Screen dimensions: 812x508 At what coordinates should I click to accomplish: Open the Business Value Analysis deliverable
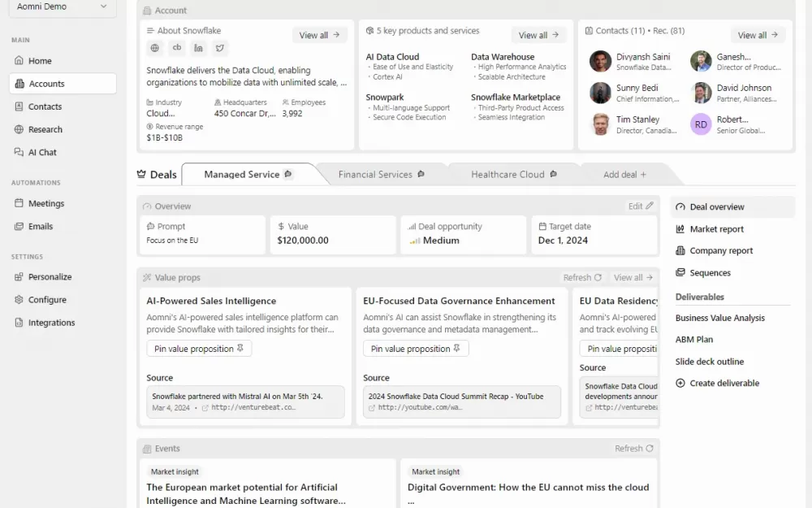pyautogui.click(x=719, y=318)
